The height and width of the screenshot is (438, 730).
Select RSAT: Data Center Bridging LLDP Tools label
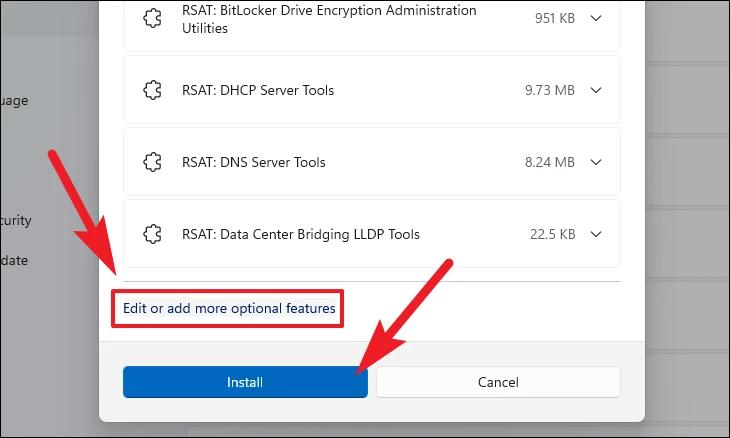coord(301,234)
